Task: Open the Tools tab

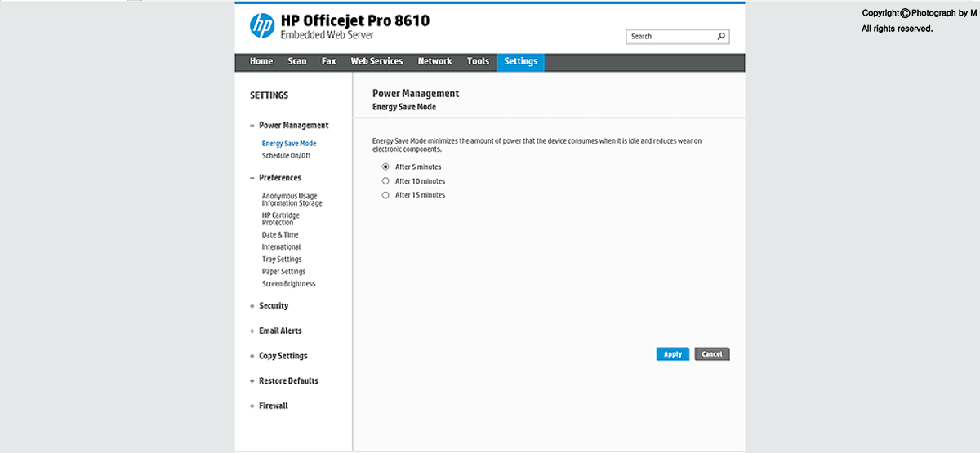Action: 478,61
